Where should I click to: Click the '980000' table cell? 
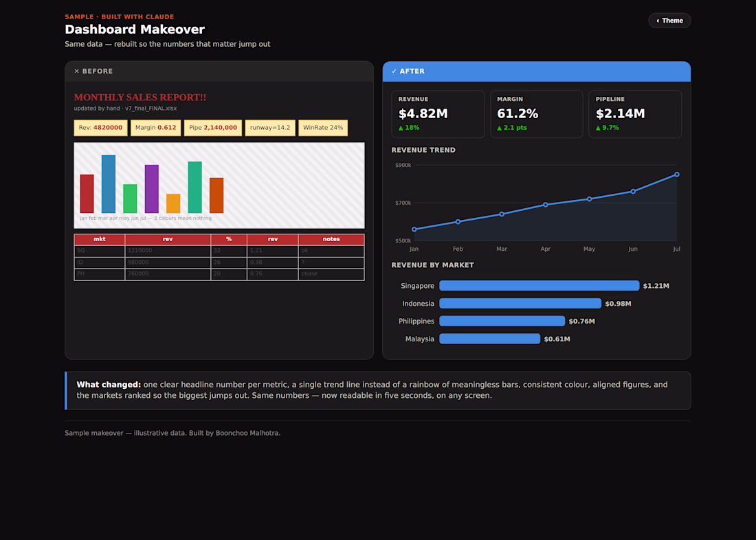point(168,262)
